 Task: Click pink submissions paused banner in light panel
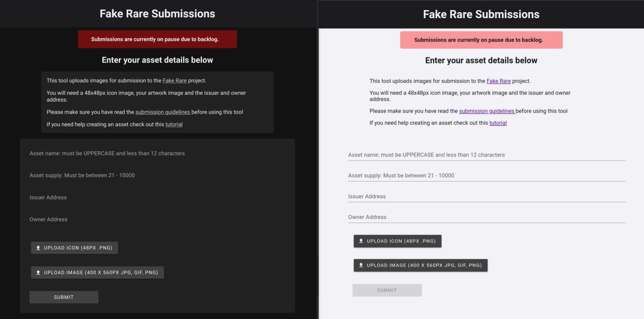pos(481,40)
